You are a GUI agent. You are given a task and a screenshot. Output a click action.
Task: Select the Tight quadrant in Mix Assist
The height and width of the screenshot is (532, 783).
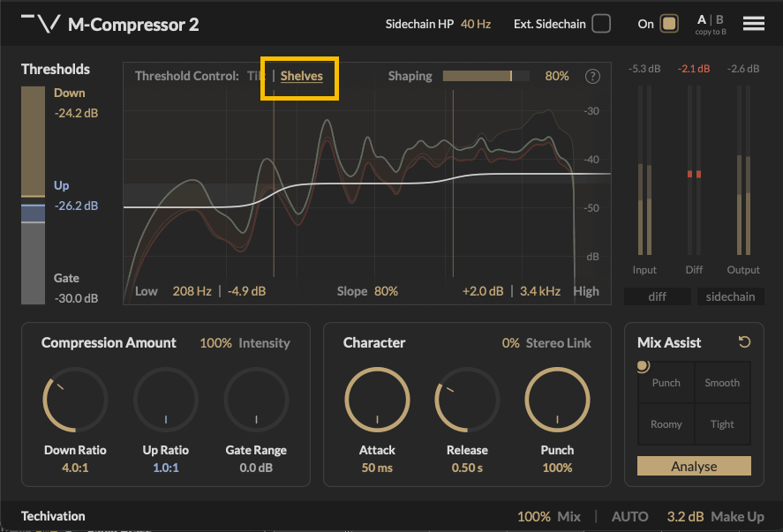coord(722,423)
